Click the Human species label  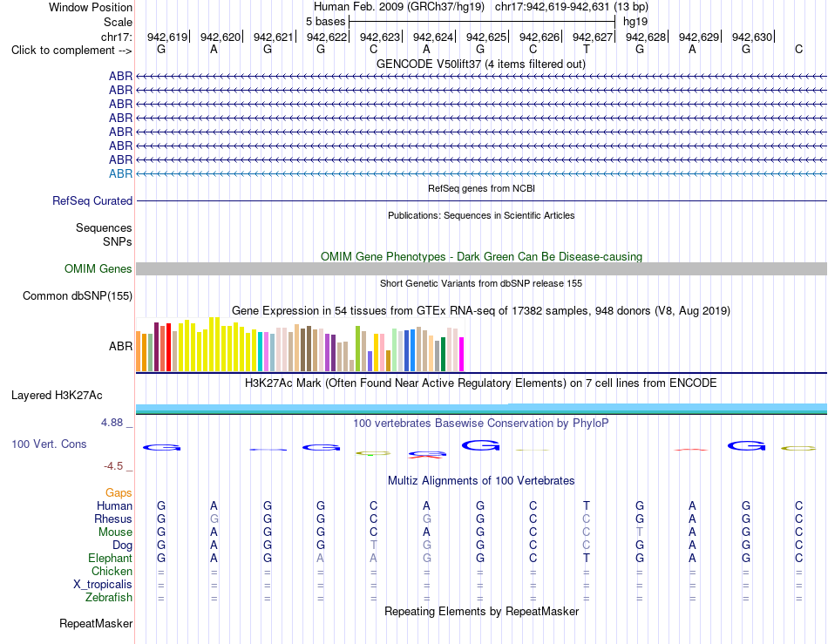[x=114, y=505]
